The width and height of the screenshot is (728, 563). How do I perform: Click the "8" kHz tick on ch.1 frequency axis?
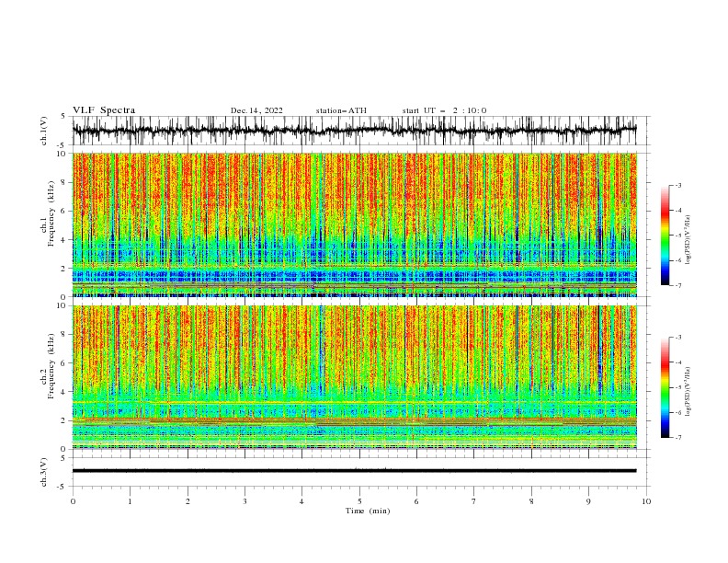64,182
